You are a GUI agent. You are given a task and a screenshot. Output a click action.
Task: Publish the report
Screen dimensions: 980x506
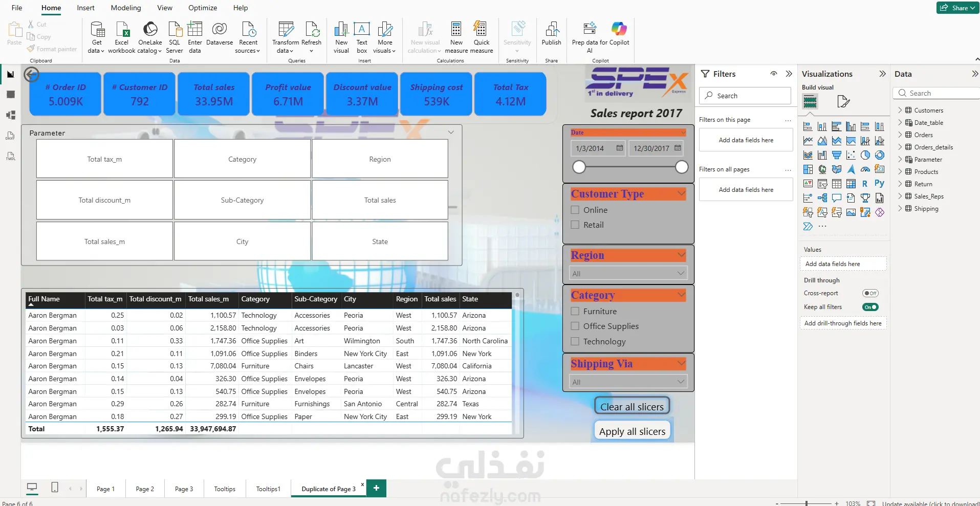(x=552, y=34)
